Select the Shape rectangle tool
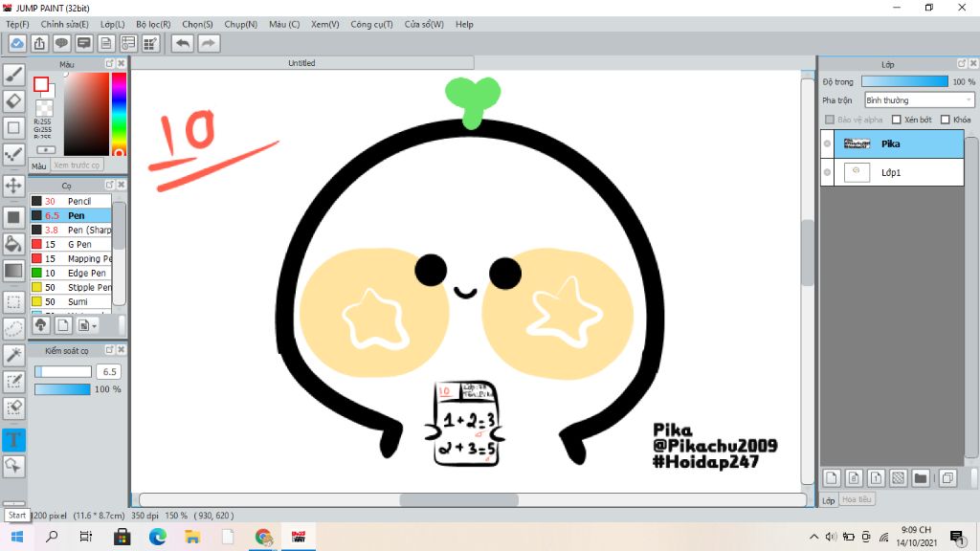 click(x=13, y=128)
